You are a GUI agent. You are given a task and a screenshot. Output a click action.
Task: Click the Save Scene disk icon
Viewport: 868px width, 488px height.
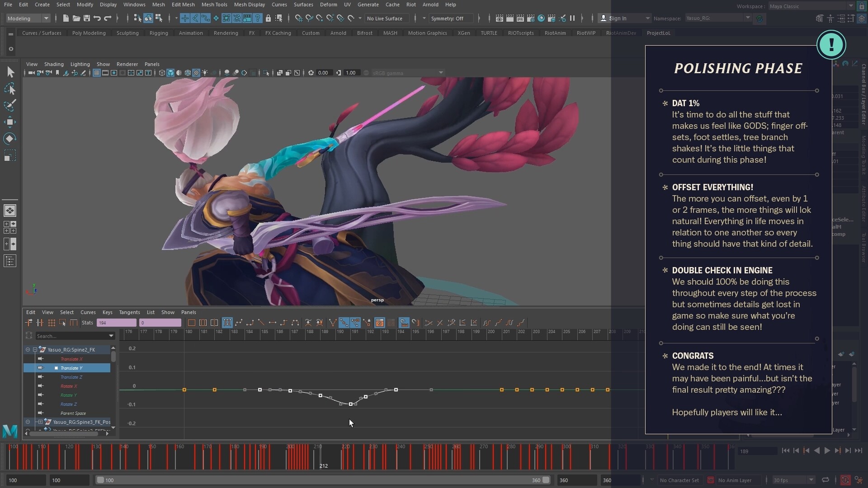87,18
